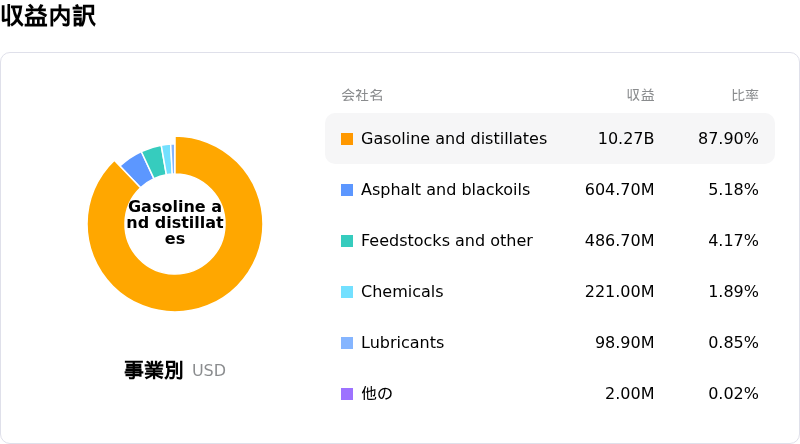
Task: Select the teal Feedstocks slice on donut chart
Action: [154, 161]
